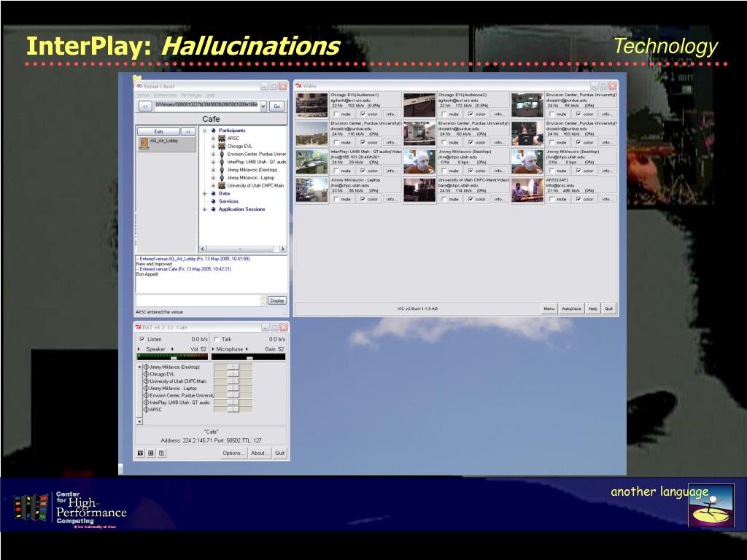Viewport: 747px width, 560px height.
Task: Click the diamond icon beside ARSC in RAT
Action: [147, 410]
